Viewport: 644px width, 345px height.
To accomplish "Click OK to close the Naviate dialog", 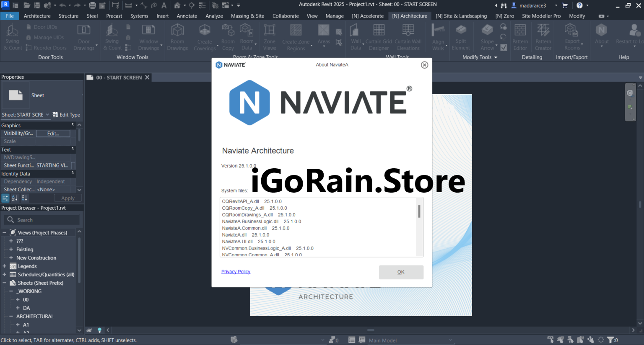I will [401, 272].
